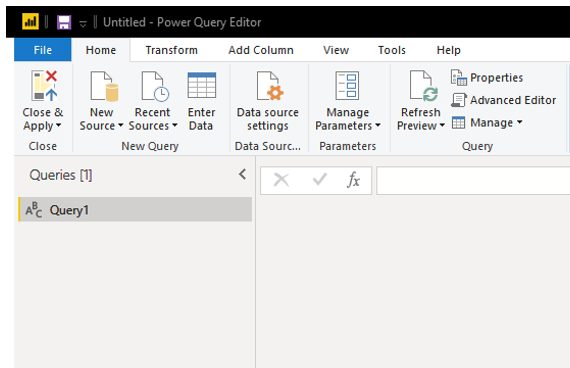Click the Queries [1] pane header

(x=61, y=175)
